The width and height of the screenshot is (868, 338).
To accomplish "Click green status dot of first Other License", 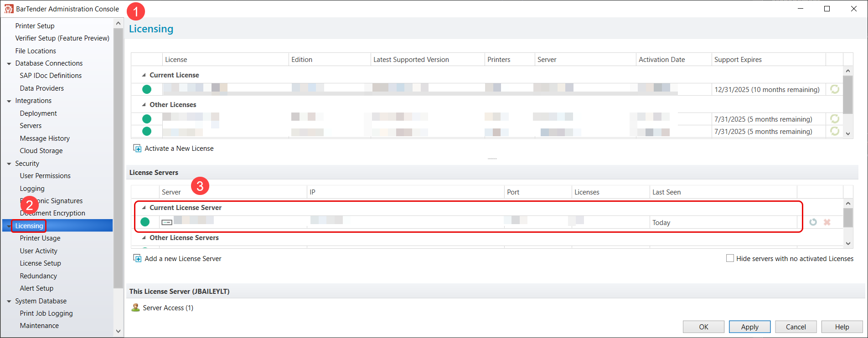I will 147,119.
